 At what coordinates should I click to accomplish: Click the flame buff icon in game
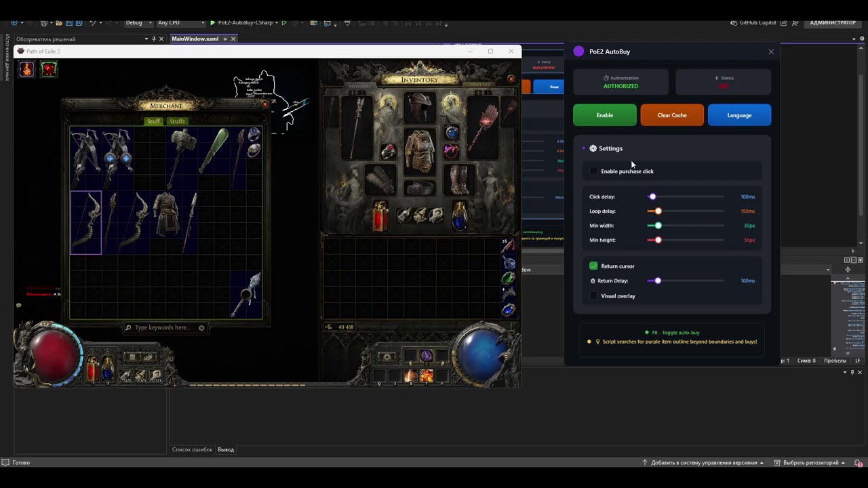click(x=26, y=69)
